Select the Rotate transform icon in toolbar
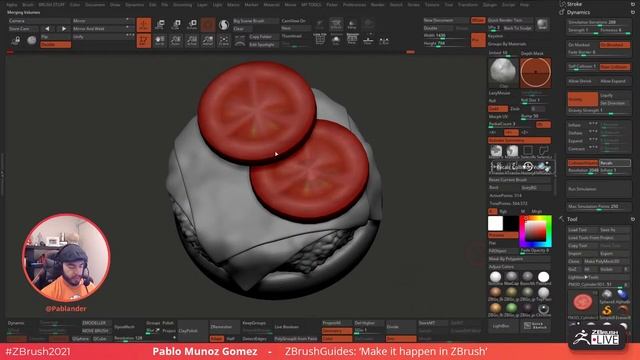Screen dimensions: 640x360 (192, 24)
